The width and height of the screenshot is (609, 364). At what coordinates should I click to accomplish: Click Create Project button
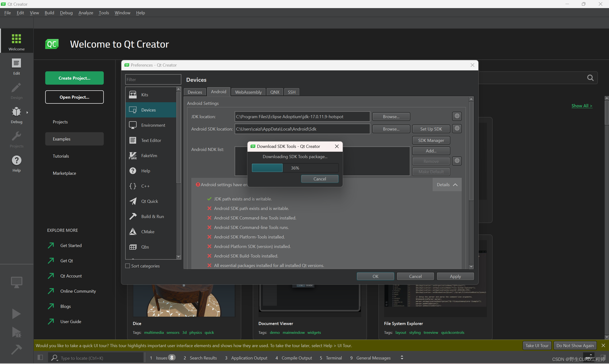tap(74, 78)
